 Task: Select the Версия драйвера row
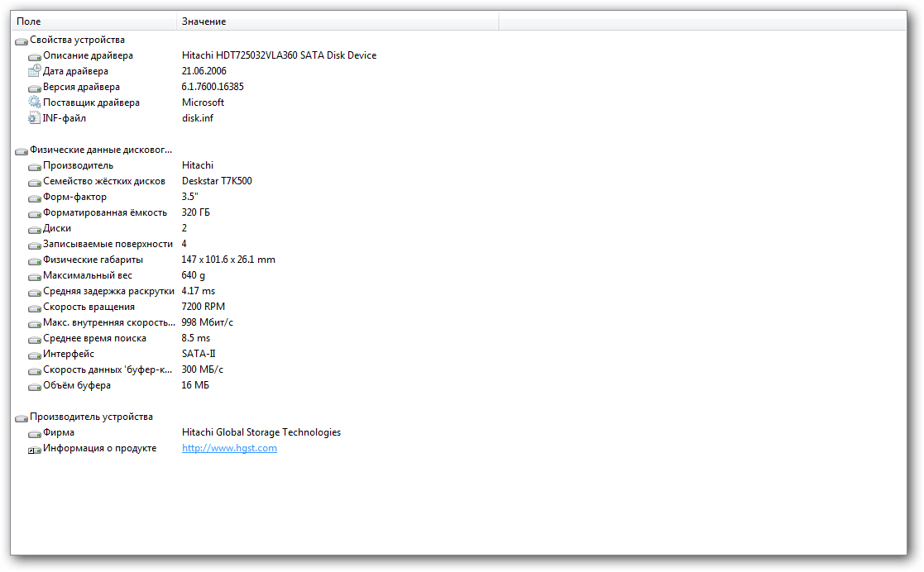(81, 87)
